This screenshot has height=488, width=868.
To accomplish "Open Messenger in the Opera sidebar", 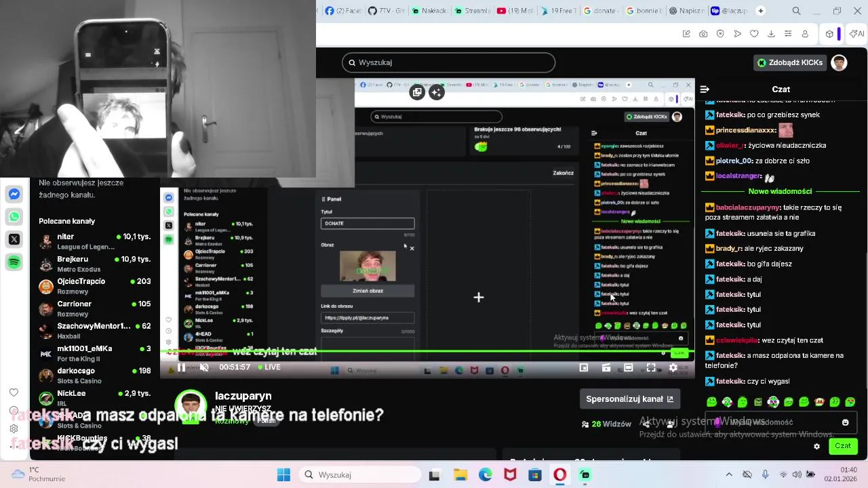I will pyautogui.click(x=14, y=195).
